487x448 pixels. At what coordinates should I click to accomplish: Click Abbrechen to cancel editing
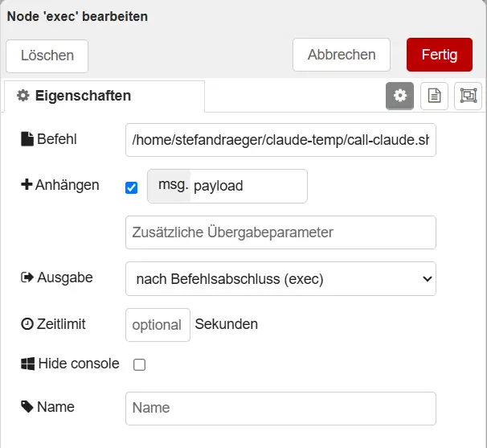[x=342, y=55]
